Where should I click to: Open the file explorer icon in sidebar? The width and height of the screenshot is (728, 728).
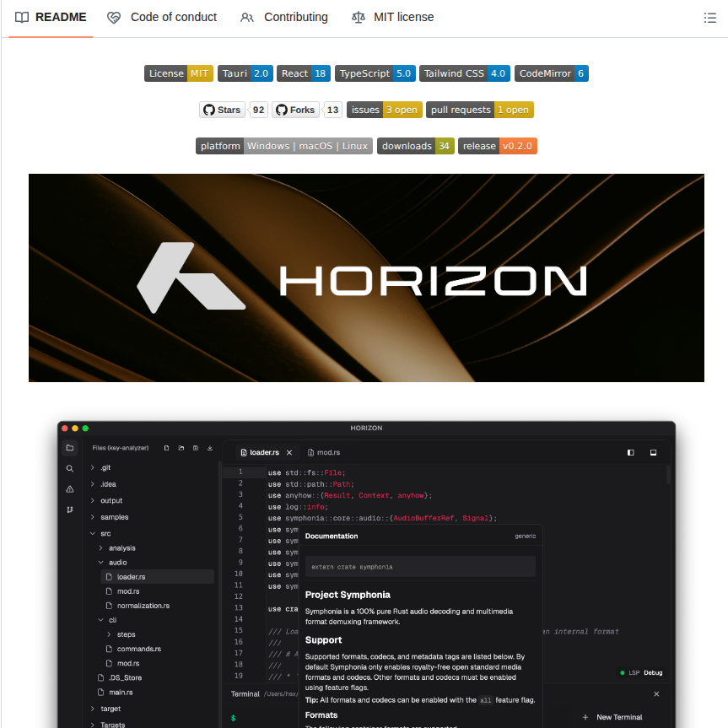[69, 448]
